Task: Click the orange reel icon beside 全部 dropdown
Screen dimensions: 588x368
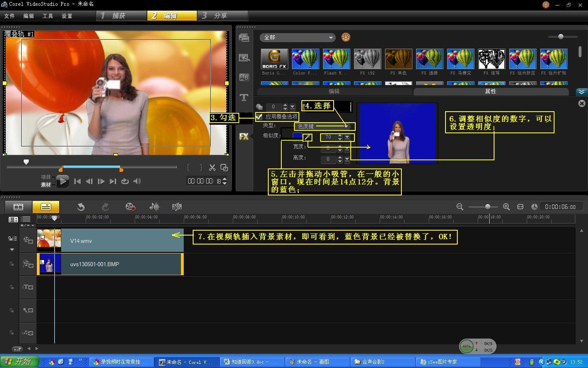Action: 346,37
